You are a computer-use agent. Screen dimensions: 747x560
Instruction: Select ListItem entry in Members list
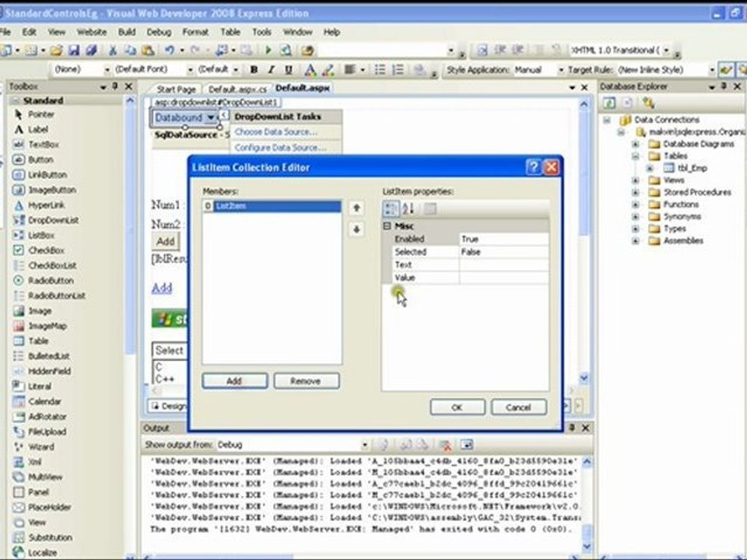(272, 206)
